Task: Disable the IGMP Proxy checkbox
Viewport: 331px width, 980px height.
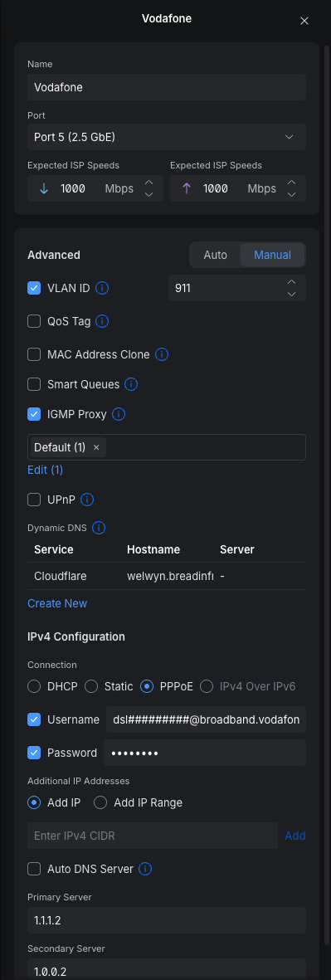Action: [34, 414]
